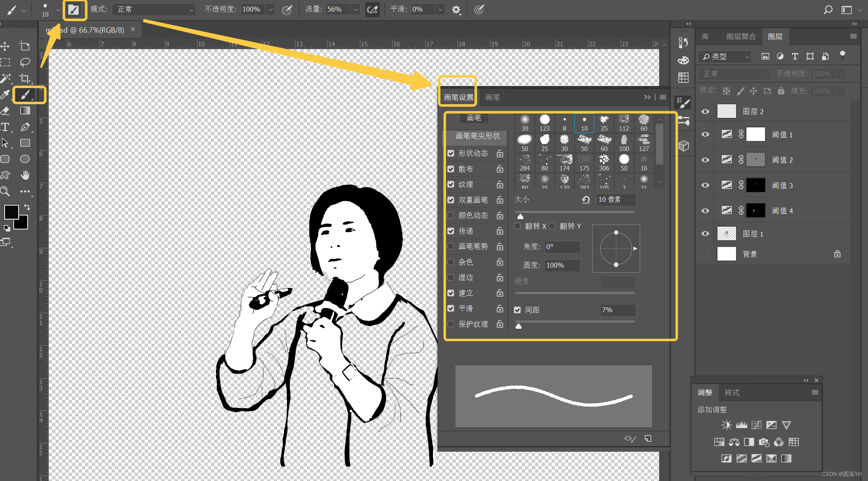Click the 图层复合 tab
Image resolution: width=868 pixels, height=481 pixels.
(741, 36)
